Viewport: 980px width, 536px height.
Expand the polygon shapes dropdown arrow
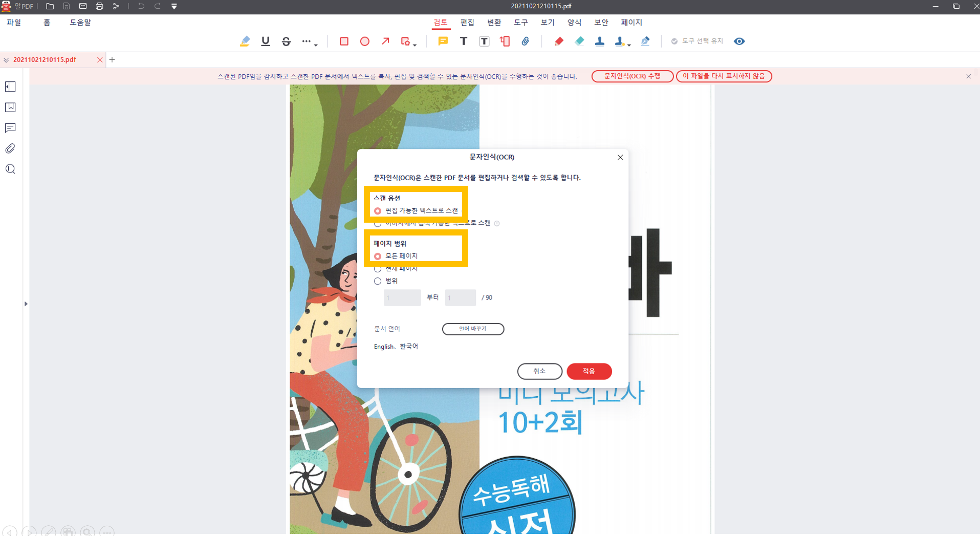[x=415, y=45]
